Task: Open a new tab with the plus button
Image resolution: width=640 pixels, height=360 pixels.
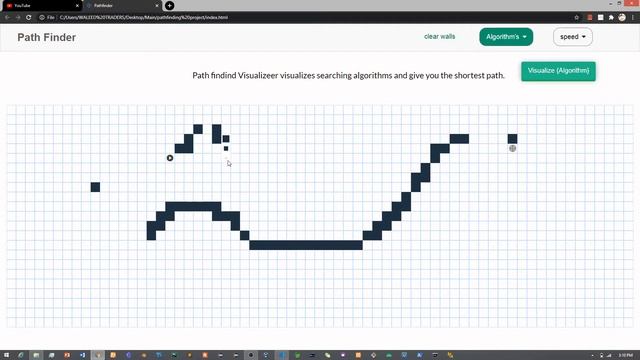Action: [x=169, y=6]
